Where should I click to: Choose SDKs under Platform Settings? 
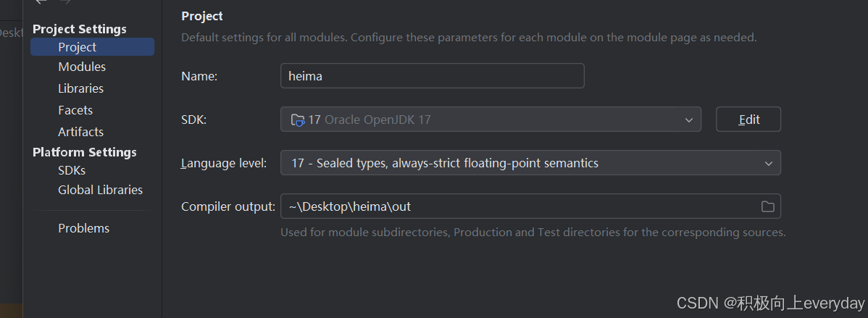pyautogui.click(x=72, y=170)
